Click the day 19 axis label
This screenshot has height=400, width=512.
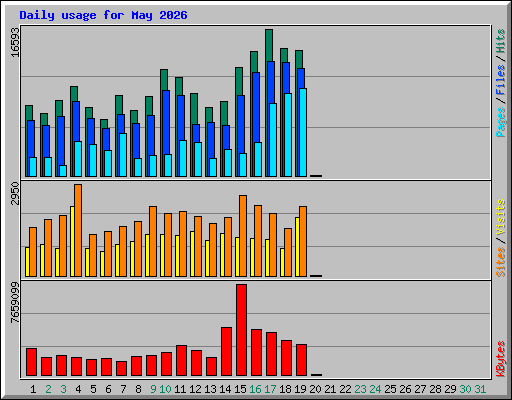(300, 389)
